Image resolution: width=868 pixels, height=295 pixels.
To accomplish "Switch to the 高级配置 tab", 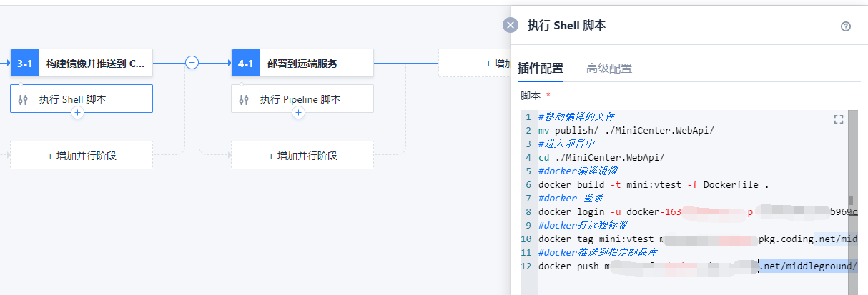I will click(x=608, y=69).
